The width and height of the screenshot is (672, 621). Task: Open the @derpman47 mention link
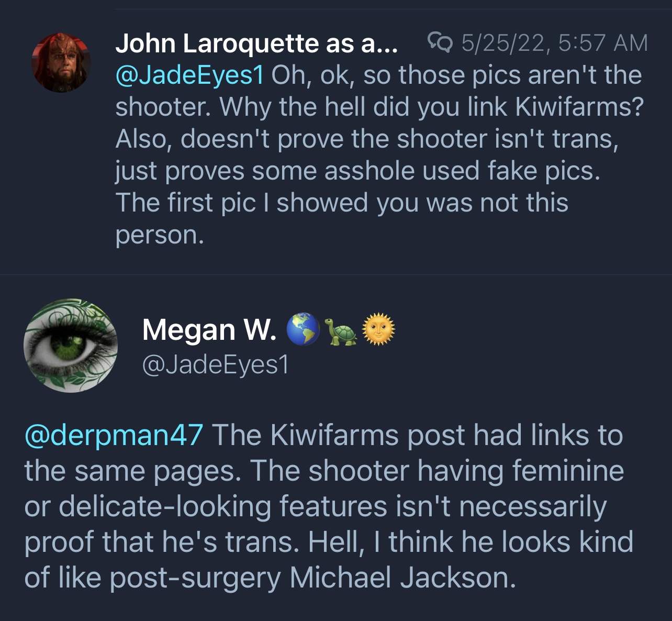pos(114,435)
